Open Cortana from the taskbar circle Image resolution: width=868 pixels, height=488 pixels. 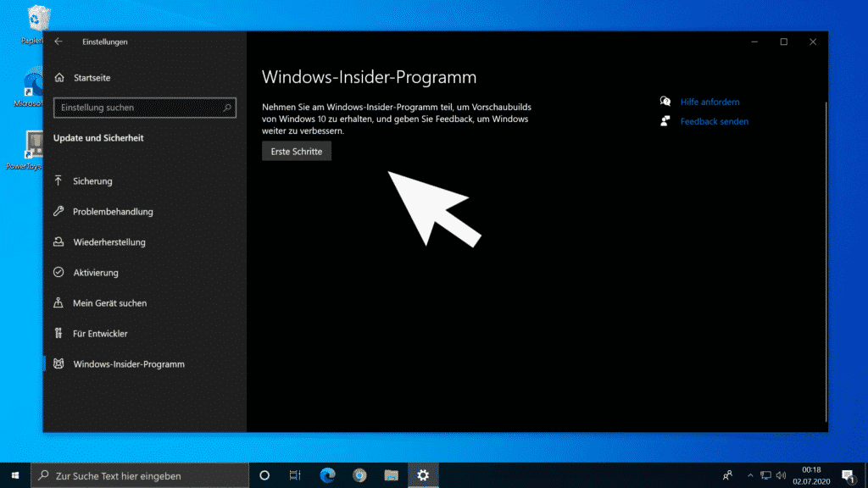(264, 476)
